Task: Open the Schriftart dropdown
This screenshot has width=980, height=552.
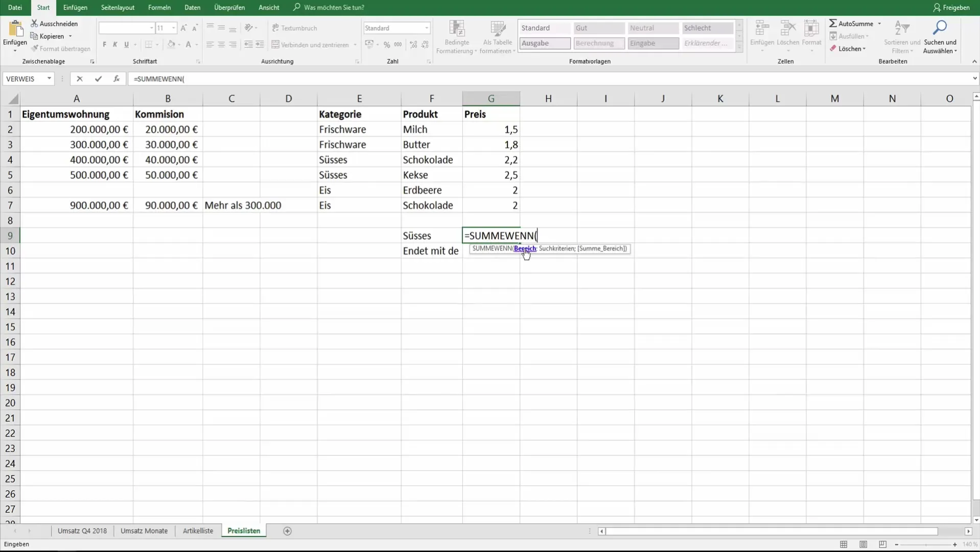Action: (150, 28)
